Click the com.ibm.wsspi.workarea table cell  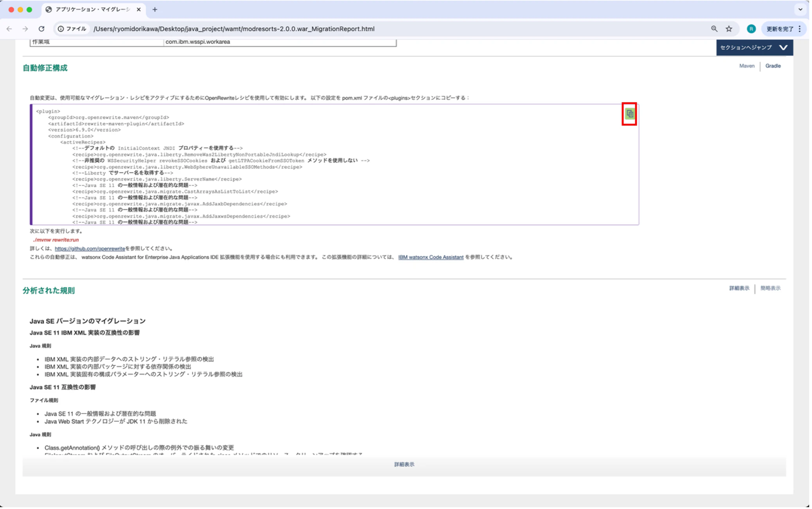point(280,42)
